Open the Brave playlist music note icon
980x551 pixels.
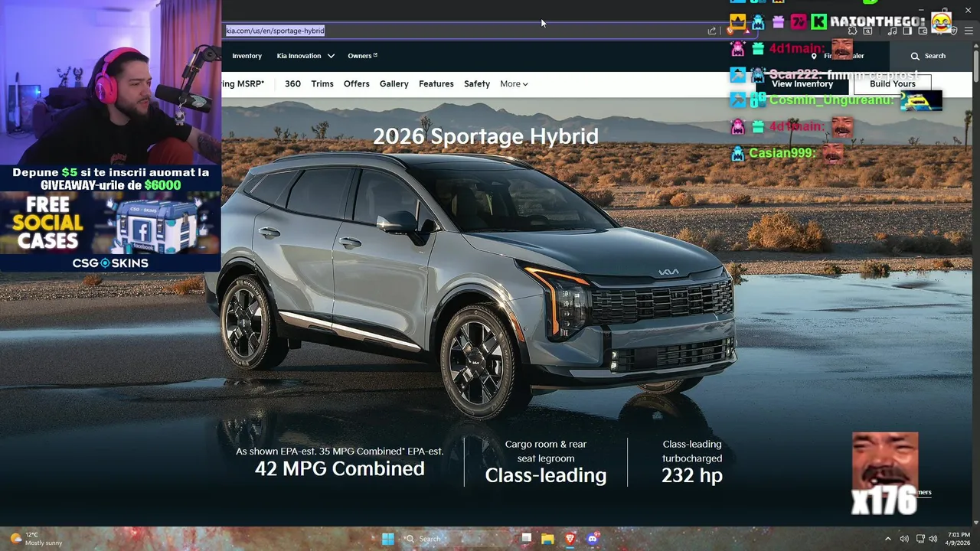point(892,31)
